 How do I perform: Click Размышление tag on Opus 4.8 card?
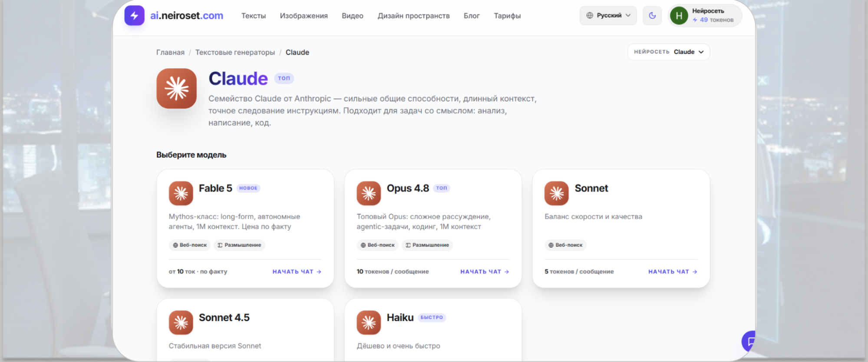coord(427,245)
